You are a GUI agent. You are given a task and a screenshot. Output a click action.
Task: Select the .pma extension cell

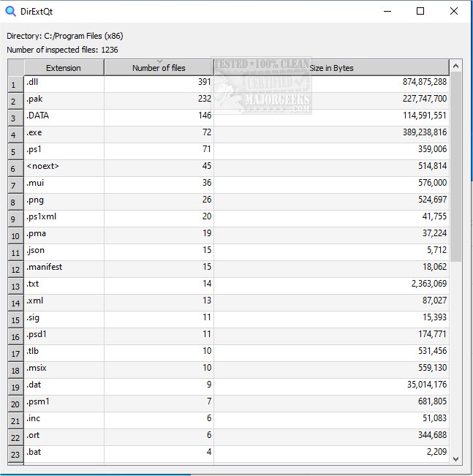[x=64, y=235]
